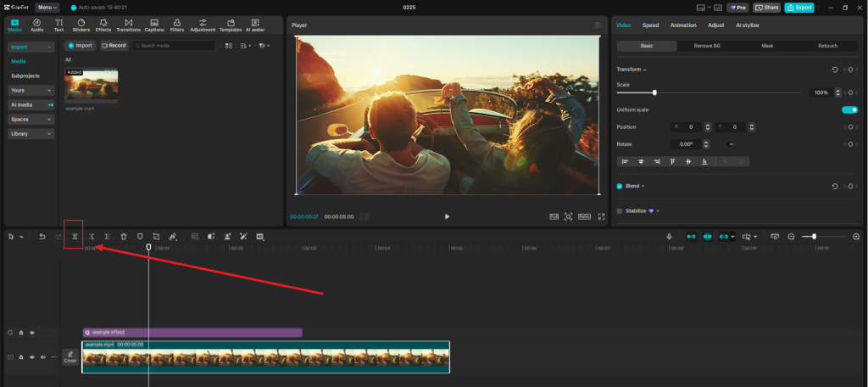The image size is (868, 387).
Task: Zoom out the timeline
Action: point(791,236)
